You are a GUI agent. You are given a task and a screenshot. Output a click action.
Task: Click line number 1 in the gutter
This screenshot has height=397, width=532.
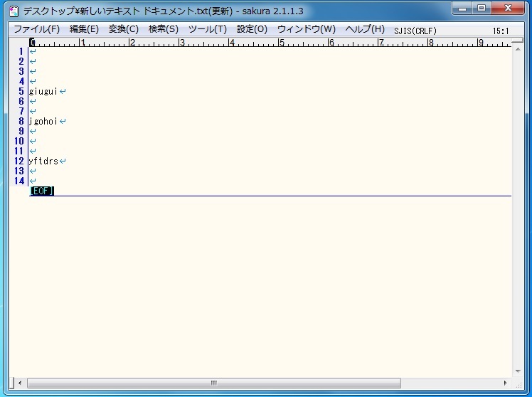click(x=21, y=51)
